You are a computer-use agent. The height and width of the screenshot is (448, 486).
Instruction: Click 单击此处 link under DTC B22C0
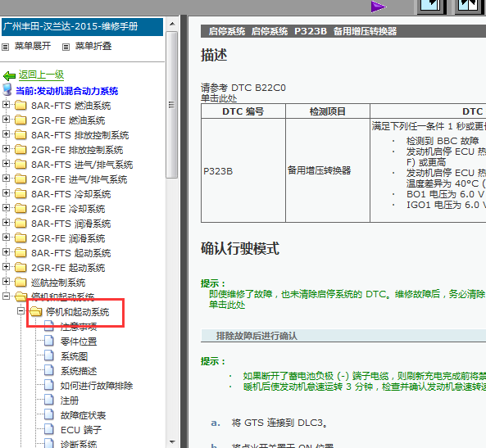(219, 98)
